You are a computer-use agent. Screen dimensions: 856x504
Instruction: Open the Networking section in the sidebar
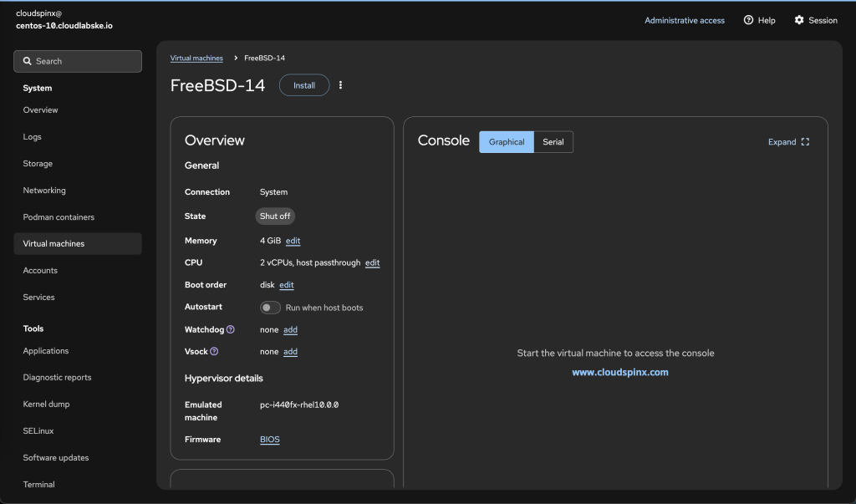coord(43,190)
